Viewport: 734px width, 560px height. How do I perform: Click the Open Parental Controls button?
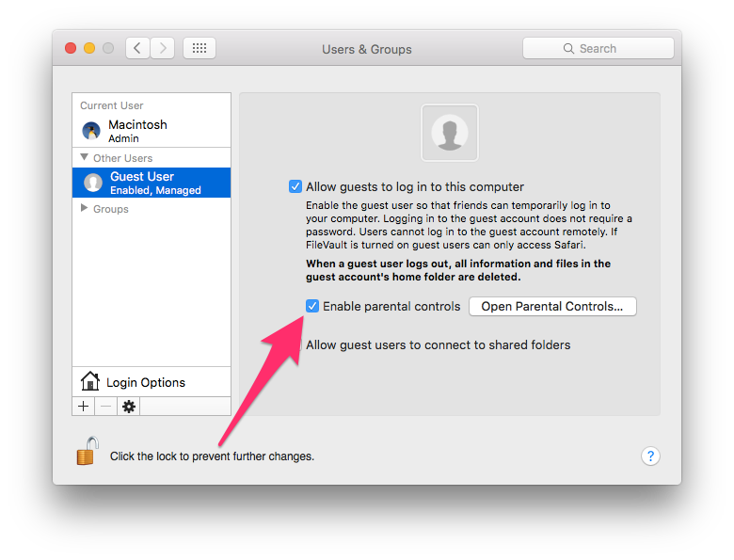click(x=552, y=306)
